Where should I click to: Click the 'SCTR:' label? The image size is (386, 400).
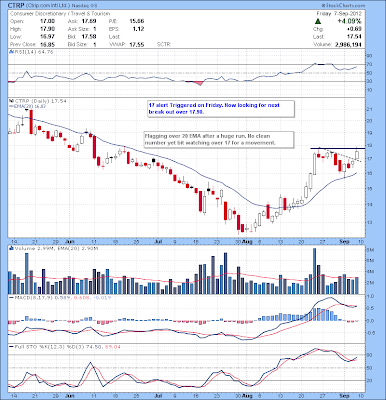[x=164, y=44]
